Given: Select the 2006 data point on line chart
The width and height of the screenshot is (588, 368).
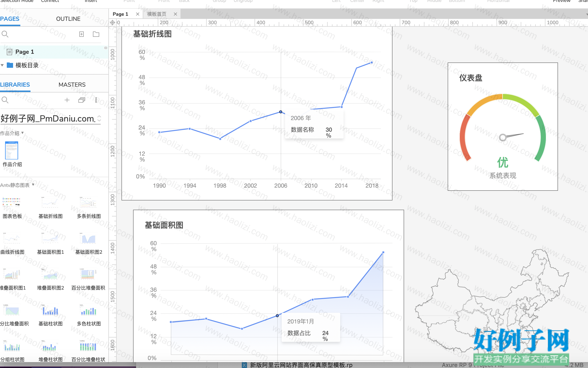Looking at the screenshot, I should tap(281, 112).
